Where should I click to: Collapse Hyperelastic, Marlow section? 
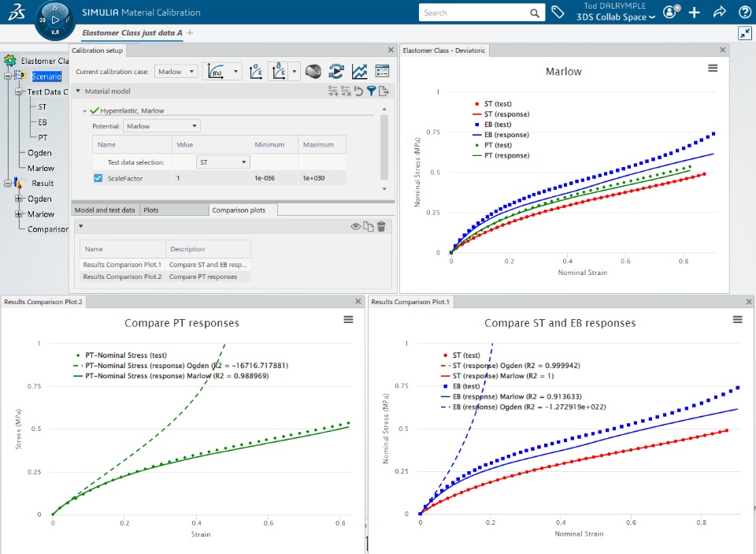(84, 111)
